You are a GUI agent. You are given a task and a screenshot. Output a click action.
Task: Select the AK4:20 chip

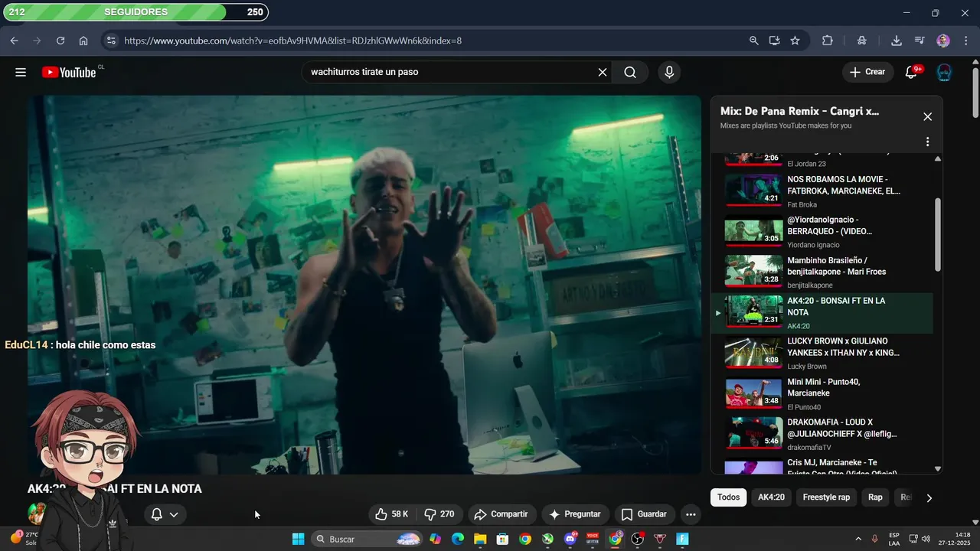coord(771,497)
